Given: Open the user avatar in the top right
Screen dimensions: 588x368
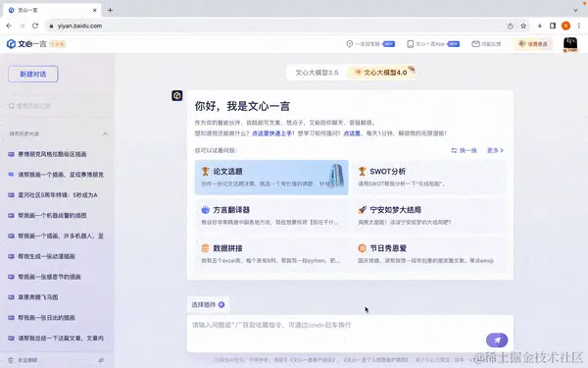Looking at the screenshot, I should 570,44.
